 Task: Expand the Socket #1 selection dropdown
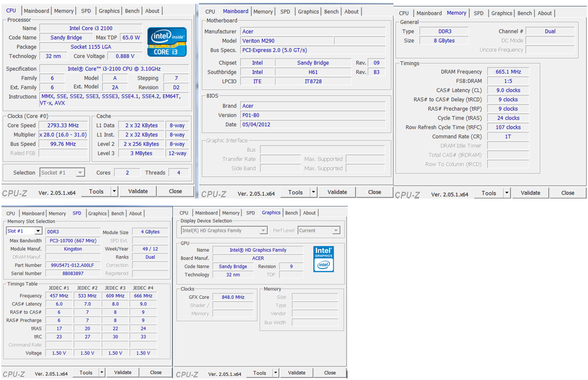point(80,173)
